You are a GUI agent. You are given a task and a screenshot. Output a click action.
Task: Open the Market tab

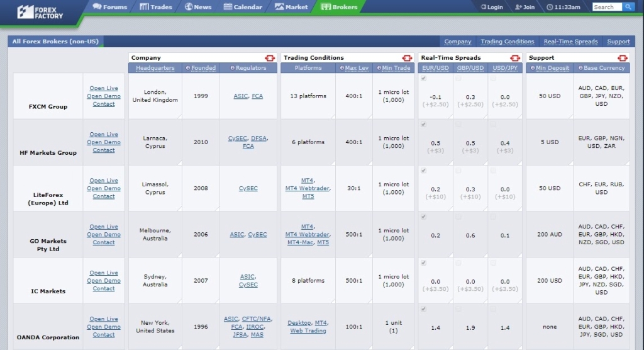point(291,6)
